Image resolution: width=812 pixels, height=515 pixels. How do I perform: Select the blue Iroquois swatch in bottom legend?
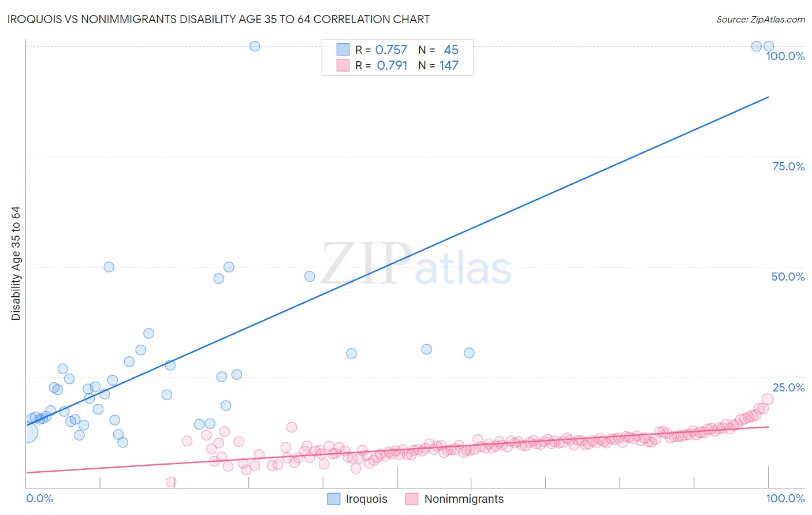click(x=334, y=499)
